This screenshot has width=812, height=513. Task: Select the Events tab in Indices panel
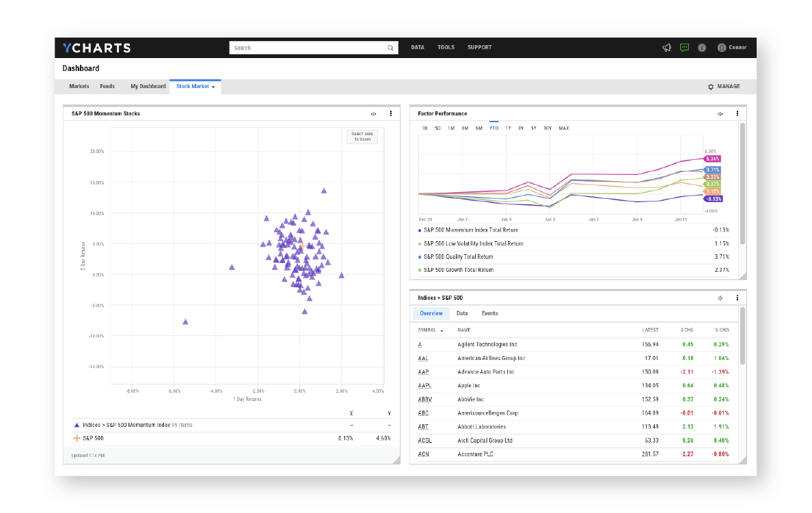pyautogui.click(x=490, y=313)
